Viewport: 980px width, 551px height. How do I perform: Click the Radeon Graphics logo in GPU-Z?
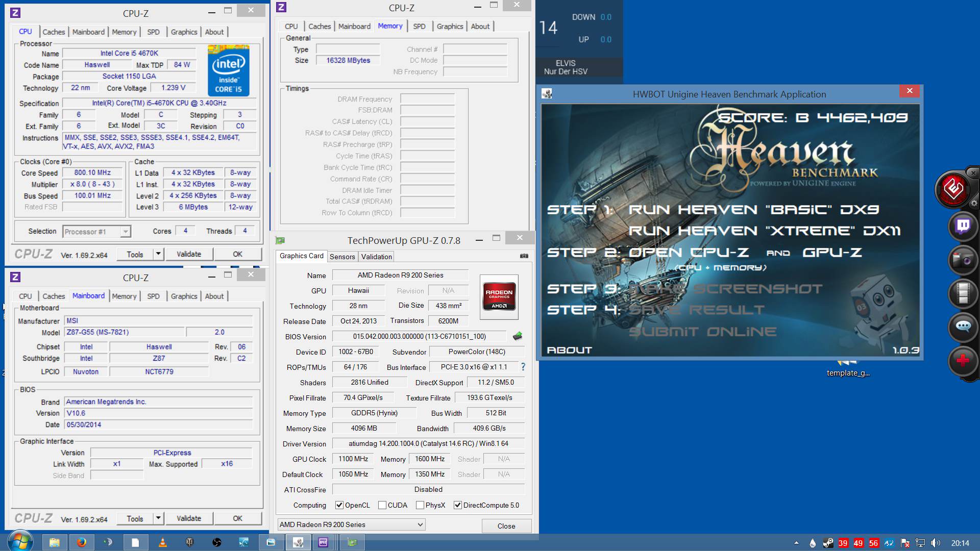(x=499, y=297)
